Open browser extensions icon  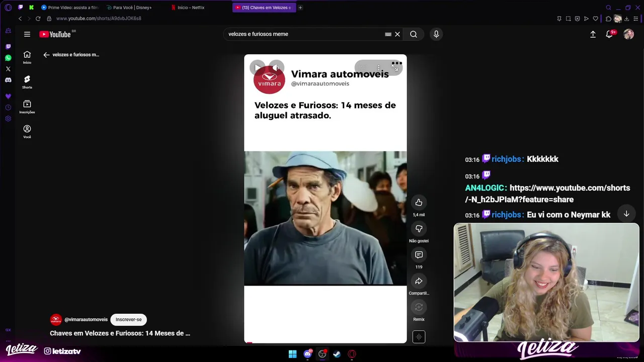tap(608, 19)
